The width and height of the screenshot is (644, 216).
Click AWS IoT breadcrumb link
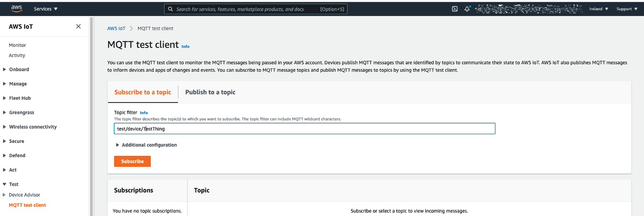116,28
